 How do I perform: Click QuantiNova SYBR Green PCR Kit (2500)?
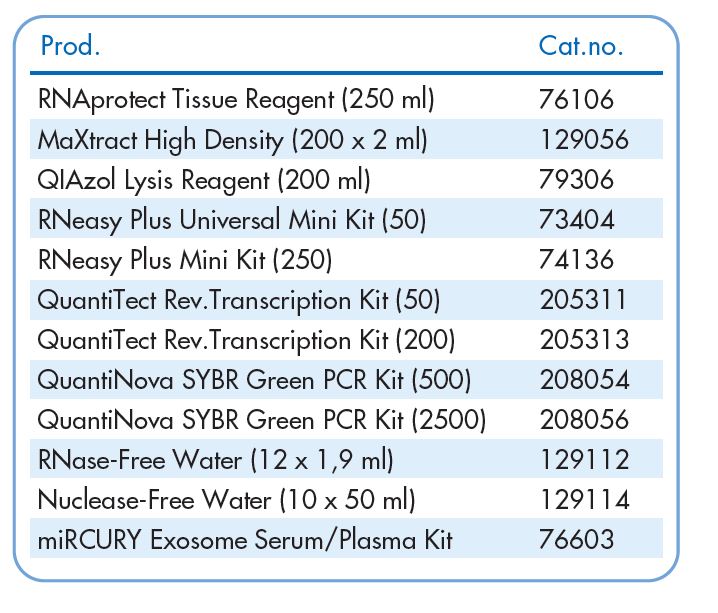coord(262,419)
